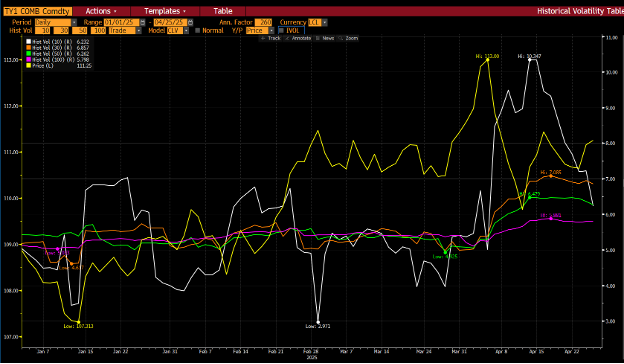Open the start date calendar picker
624x364 pixels.
(x=143, y=23)
